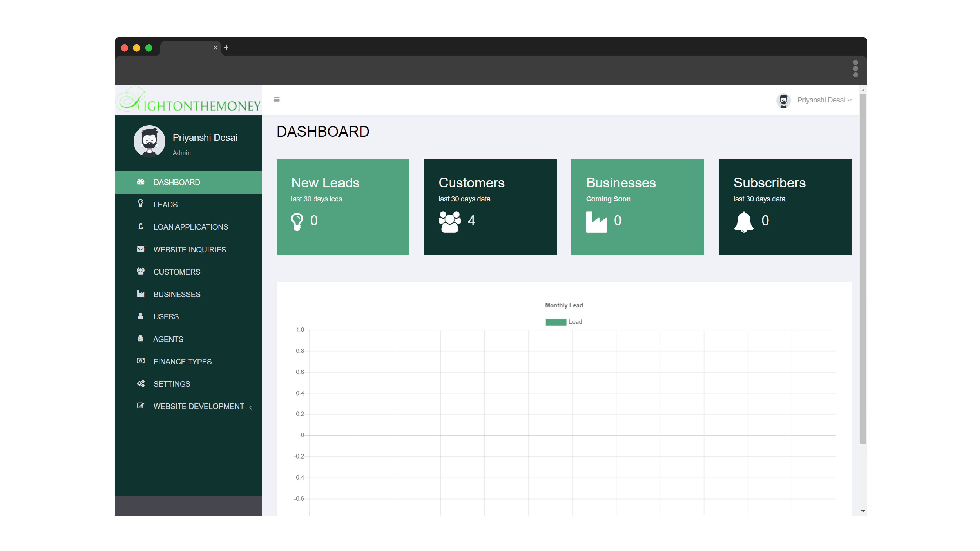This screenshot has width=980, height=551.
Task: Click the Rightonthemoney logo link
Action: [188, 100]
